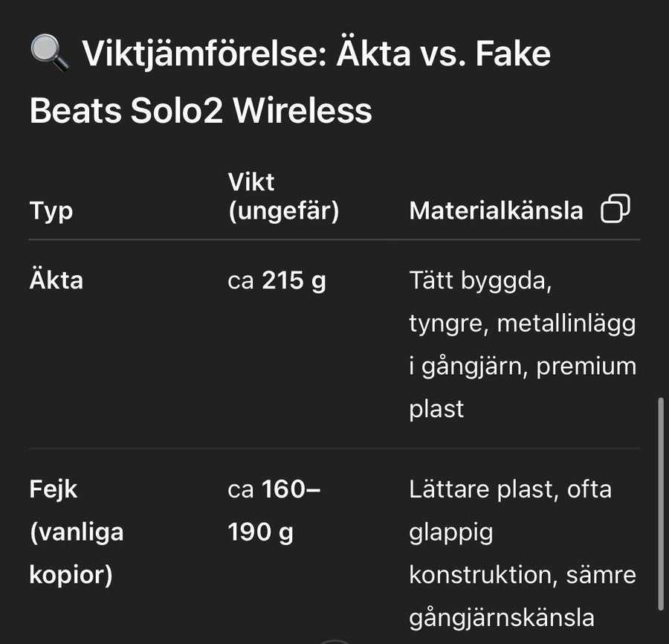Select the "Äkta" row label
The image size is (669, 644).
(56, 280)
